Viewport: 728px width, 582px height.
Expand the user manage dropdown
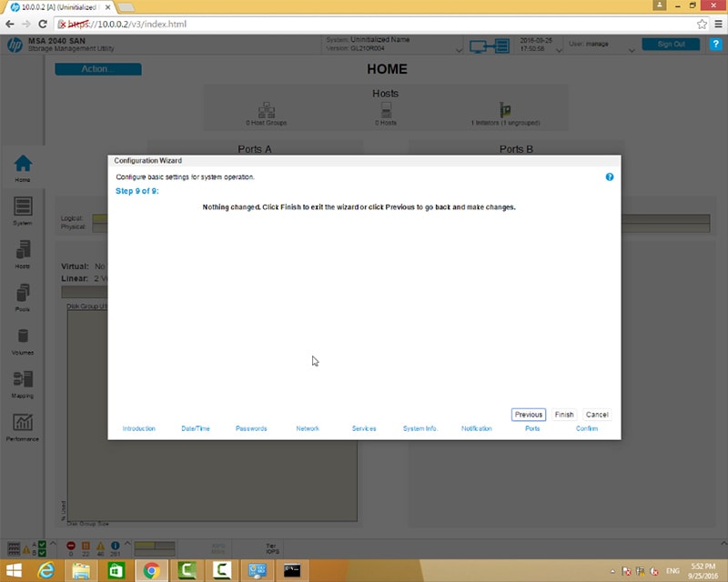click(x=627, y=49)
